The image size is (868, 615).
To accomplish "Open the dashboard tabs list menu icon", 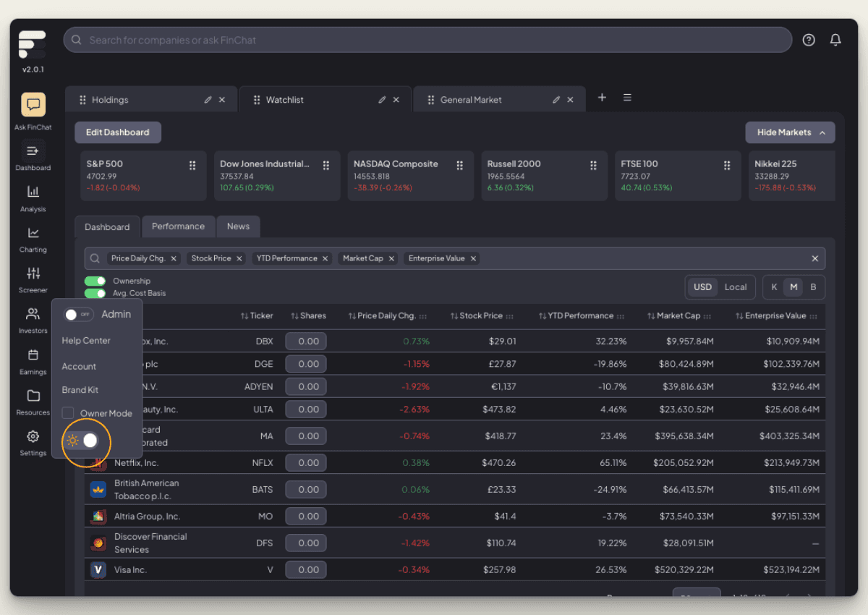I will [x=627, y=98].
